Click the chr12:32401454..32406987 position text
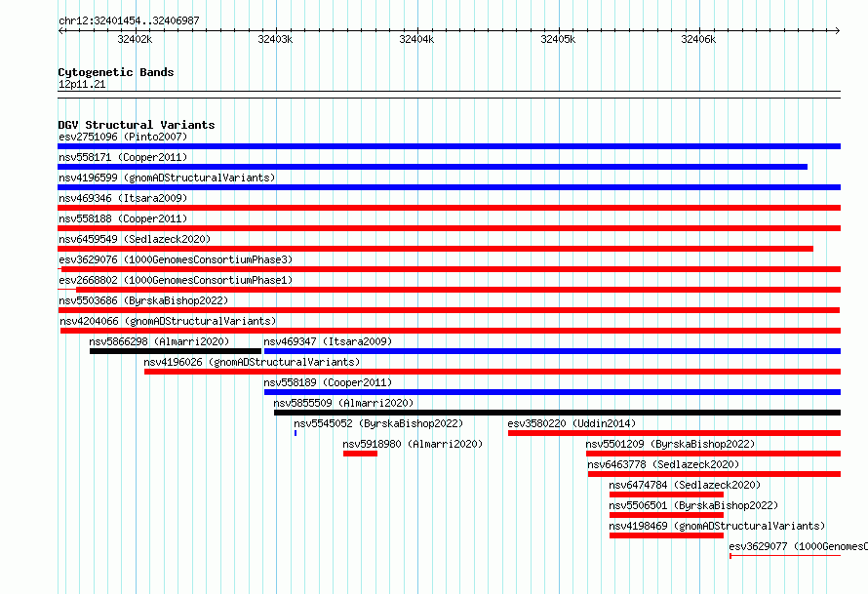 tap(129, 20)
